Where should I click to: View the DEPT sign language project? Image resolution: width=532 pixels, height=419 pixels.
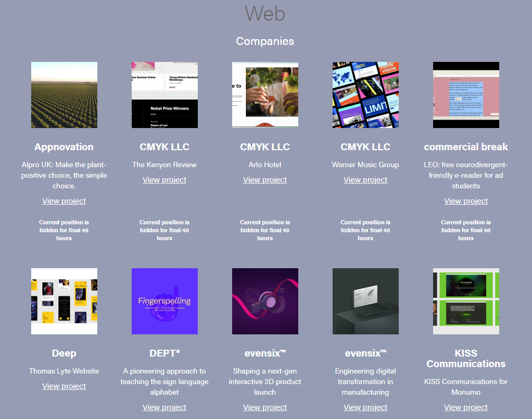click(164, 407)
